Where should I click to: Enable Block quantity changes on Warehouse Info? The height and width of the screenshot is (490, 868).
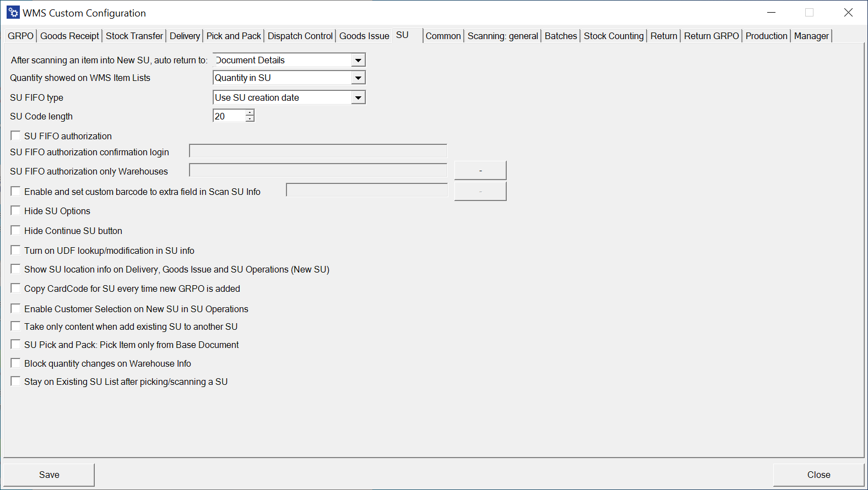16,363
